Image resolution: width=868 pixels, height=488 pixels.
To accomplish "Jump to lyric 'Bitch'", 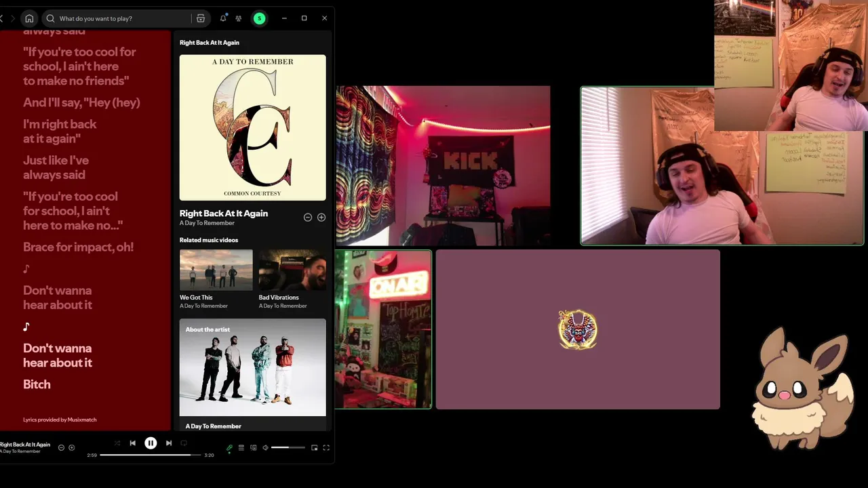I will click(37, 384).
